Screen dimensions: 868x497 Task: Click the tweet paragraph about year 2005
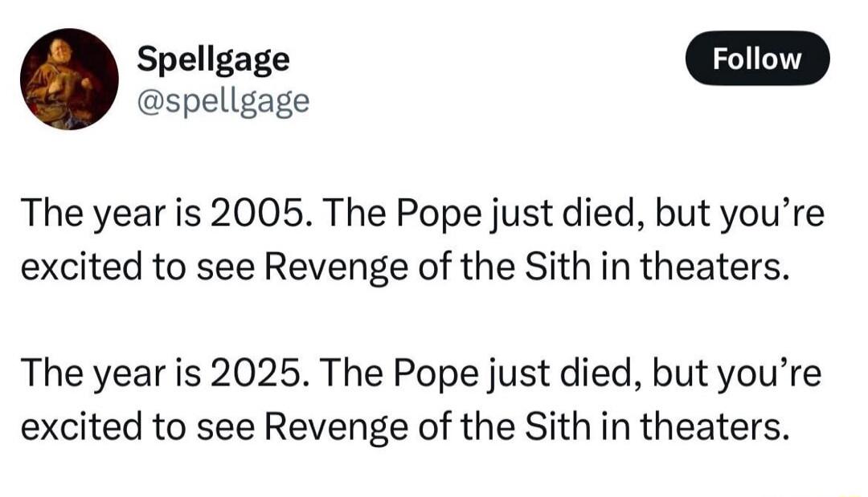(x=423, y=241)
